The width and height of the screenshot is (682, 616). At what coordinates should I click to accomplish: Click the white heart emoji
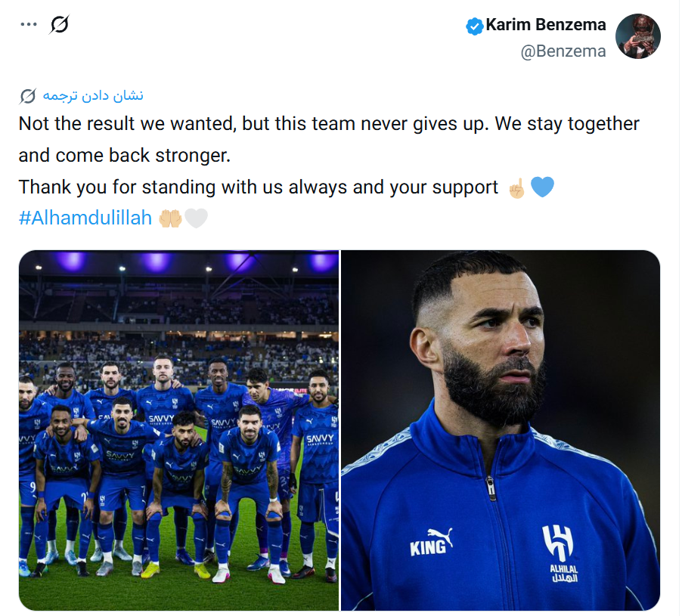[x=196, y=218]
